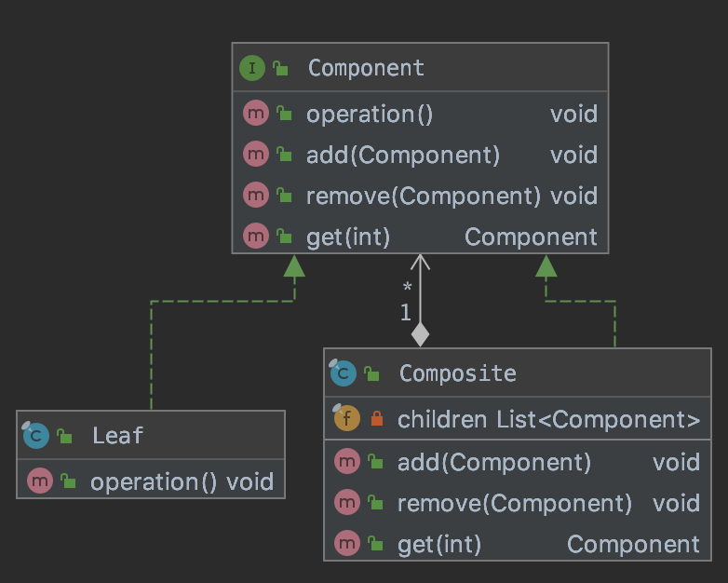Viewport: 728px width, 583px height.
Task: Click the method icon next to operation() in Component
Action: [256, 113]
